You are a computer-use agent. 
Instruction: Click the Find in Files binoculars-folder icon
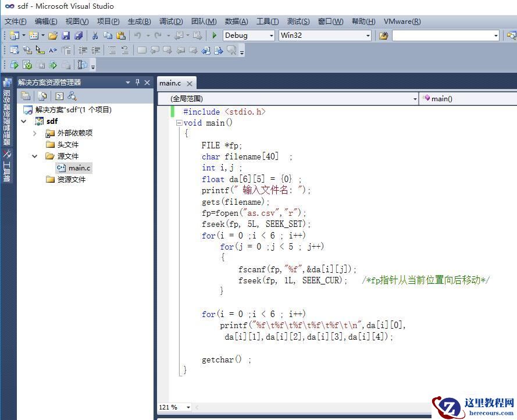pos(383,35)
